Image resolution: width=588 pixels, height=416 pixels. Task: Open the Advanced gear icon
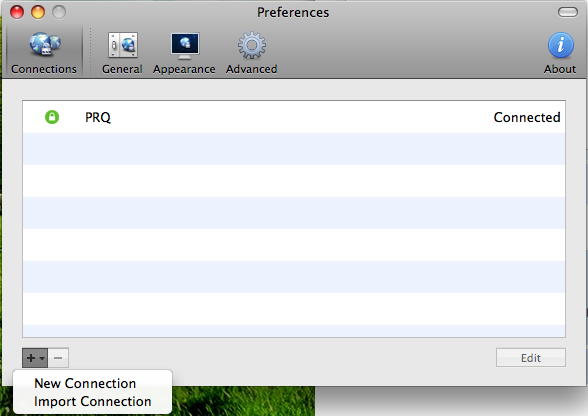pyautogui.click(x=252, y=45)
